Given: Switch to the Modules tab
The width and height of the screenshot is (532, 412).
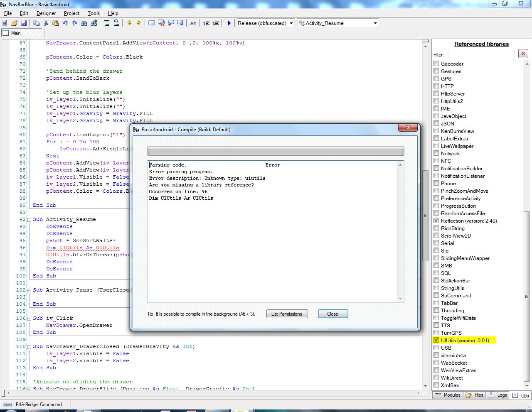Looking at the screenshot, I should 448,395.
